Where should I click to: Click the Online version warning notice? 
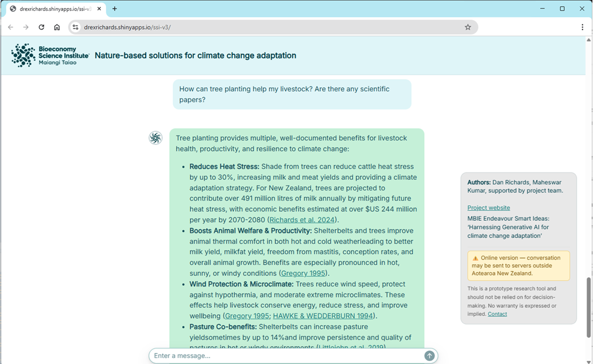pyautogui.click(x=518, y=266)
